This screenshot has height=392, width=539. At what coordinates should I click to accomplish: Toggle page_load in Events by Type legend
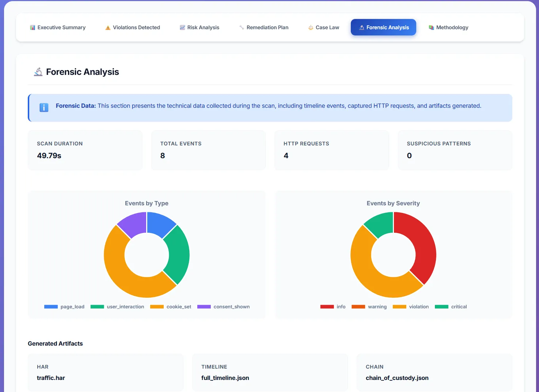(64, 307)
